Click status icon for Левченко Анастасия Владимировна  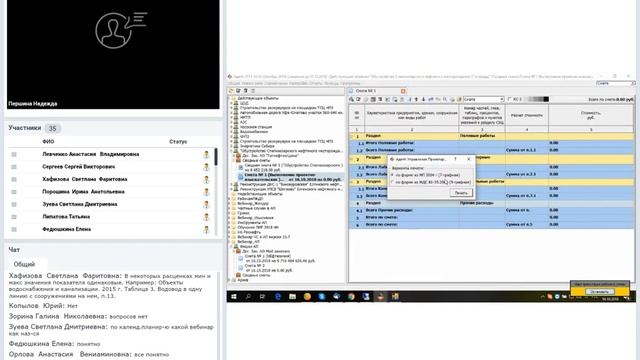click(x=207, y=154)
